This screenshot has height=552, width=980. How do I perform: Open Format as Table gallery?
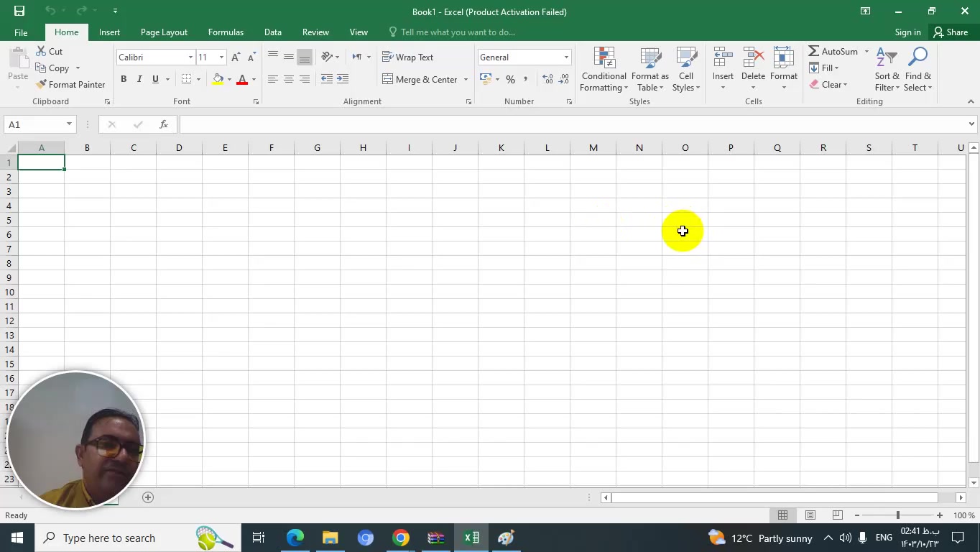coord(650,70)
